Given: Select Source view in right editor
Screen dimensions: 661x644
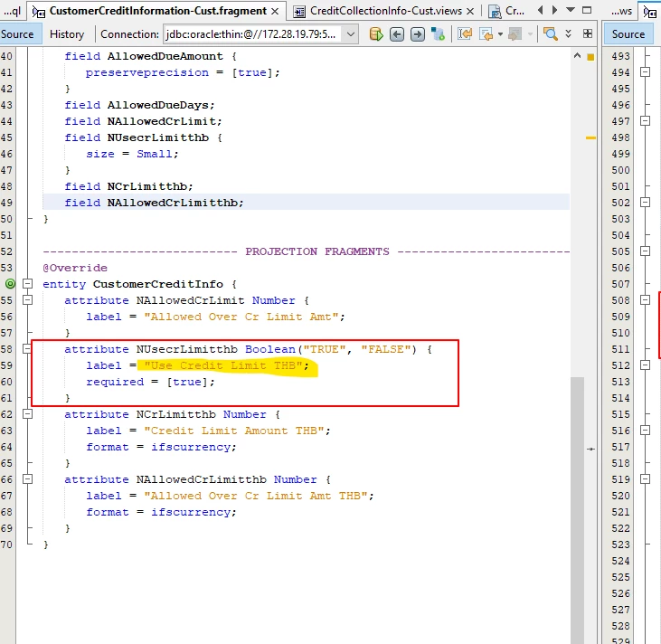Looking at the screenshot, I should pos(628,34).
